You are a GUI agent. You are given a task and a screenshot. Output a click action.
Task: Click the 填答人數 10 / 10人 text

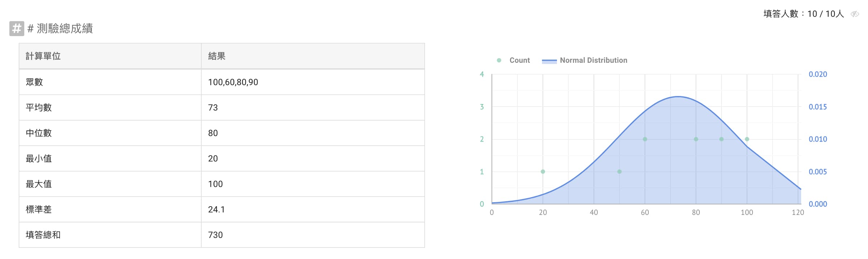click(x=803, y=14)
